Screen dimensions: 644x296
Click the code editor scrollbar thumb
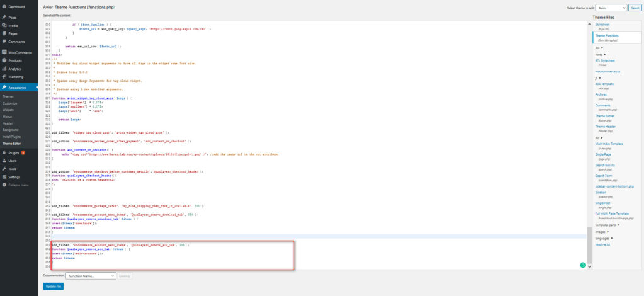(x=589, y=244)
